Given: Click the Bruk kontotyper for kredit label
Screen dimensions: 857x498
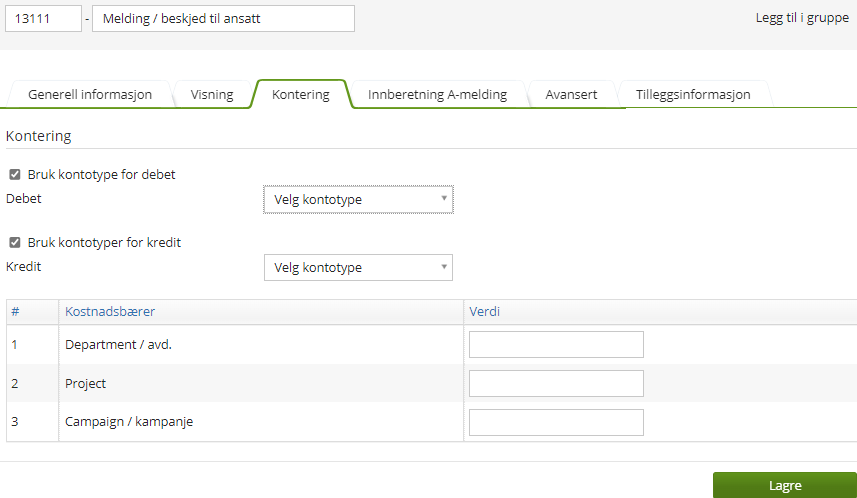Looking at the screenshot, I should pyautogui.click(x=104, y=242).
